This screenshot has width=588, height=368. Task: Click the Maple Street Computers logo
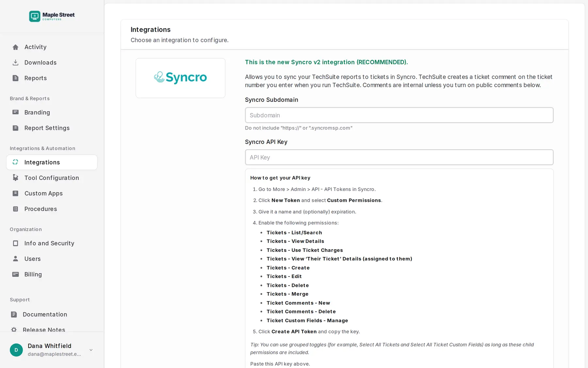point(52,16)
